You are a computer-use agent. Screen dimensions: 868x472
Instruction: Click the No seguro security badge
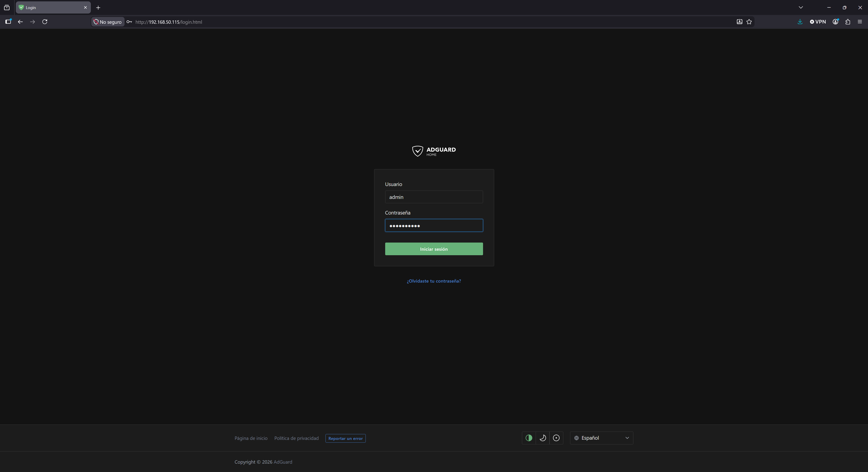tap(108, 22)
